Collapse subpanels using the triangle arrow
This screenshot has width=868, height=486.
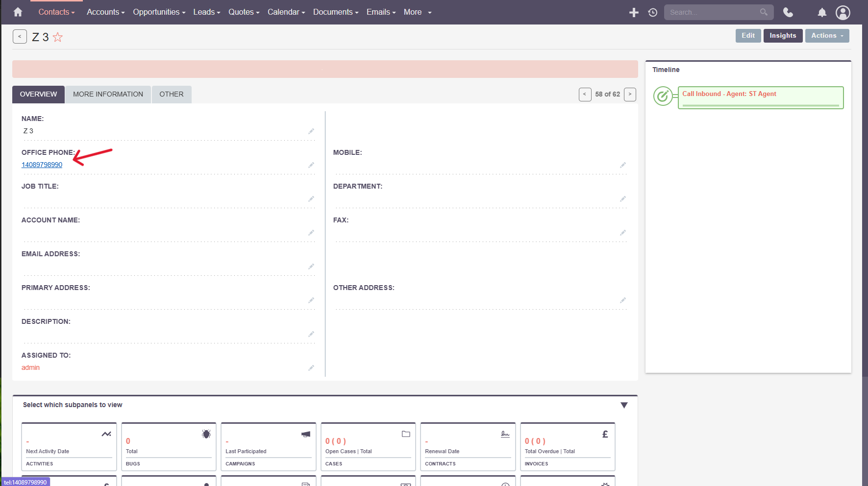click(624, 405)
